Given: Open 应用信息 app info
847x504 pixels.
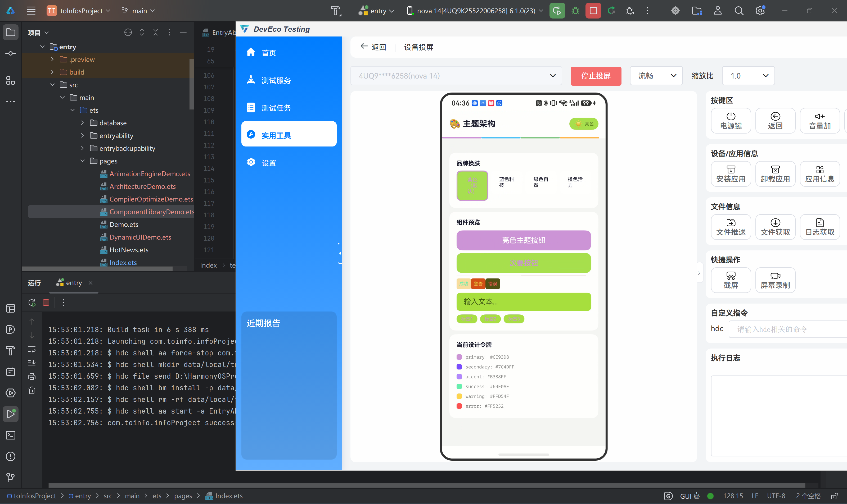Looking at the screenshot, I should pyautogui.click(x=819, y=174).
